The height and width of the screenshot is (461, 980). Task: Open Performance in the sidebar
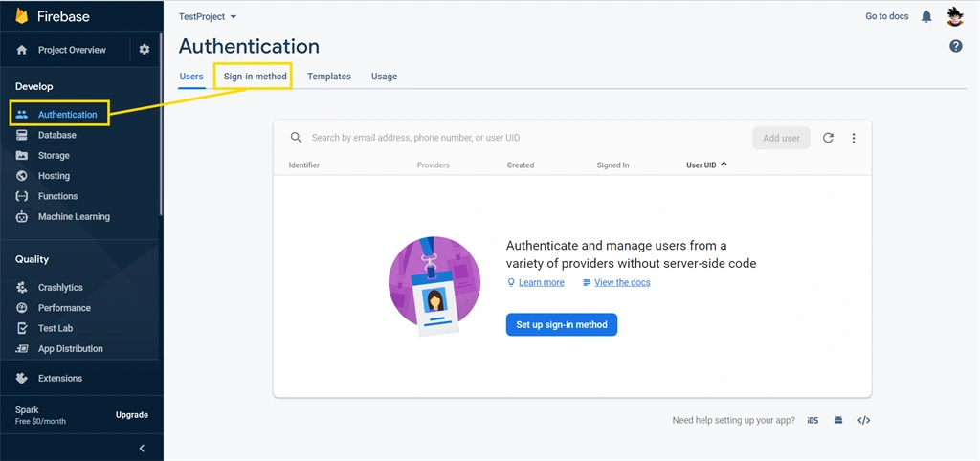pos(64,308)
